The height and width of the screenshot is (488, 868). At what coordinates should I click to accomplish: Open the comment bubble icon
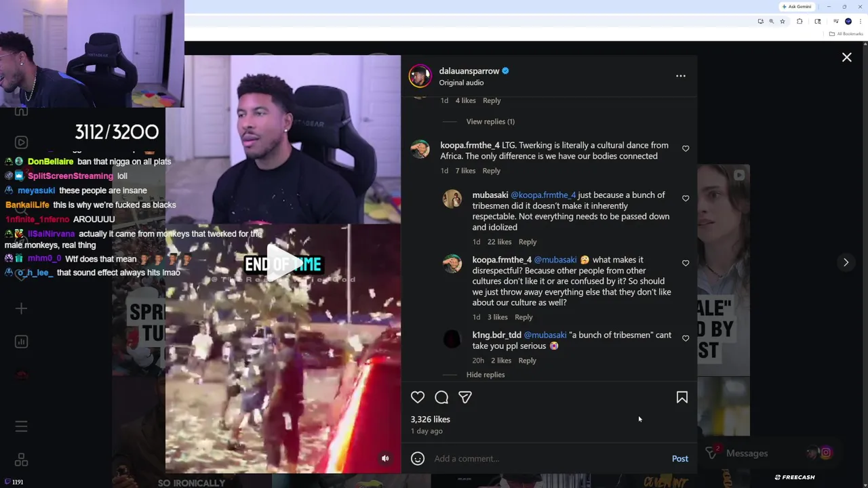tap(441, 398)
